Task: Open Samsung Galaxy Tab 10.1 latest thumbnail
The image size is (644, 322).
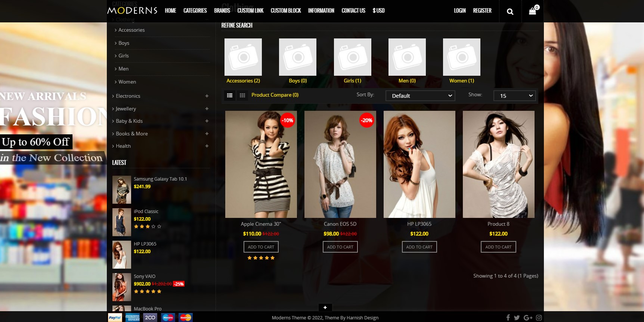Action: click(122, 190)
